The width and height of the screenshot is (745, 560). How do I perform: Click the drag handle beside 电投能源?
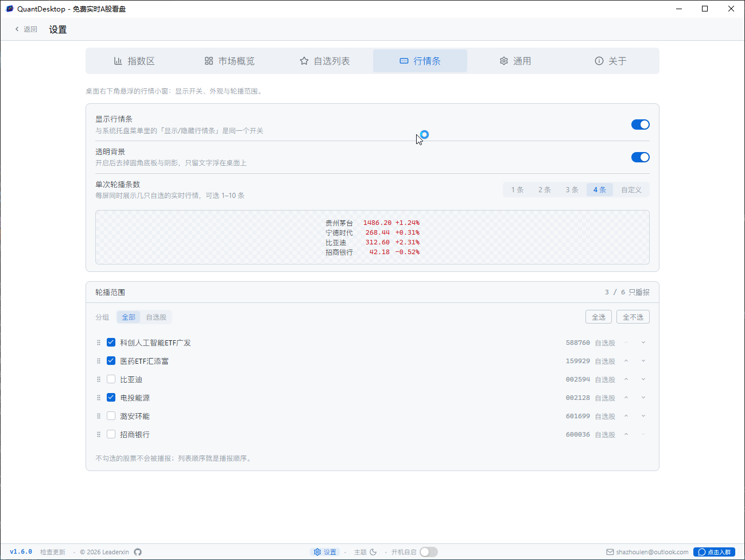(x=99, y=398)
